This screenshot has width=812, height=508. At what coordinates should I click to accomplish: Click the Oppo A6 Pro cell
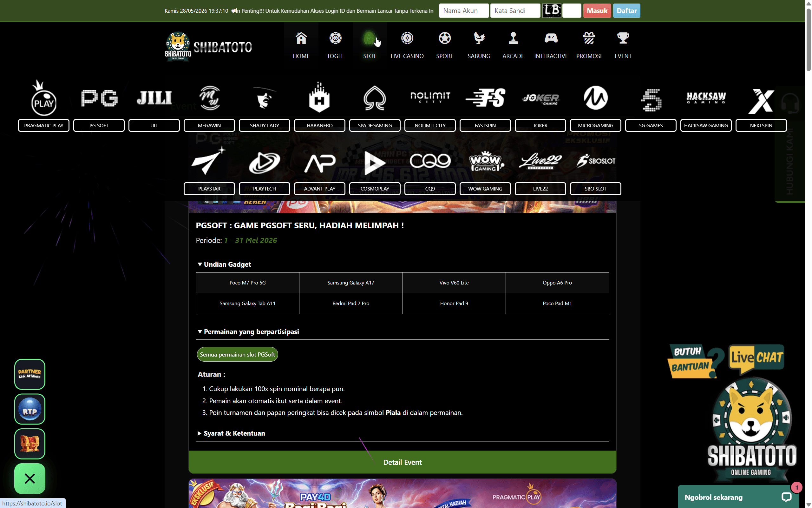[557, 283]
